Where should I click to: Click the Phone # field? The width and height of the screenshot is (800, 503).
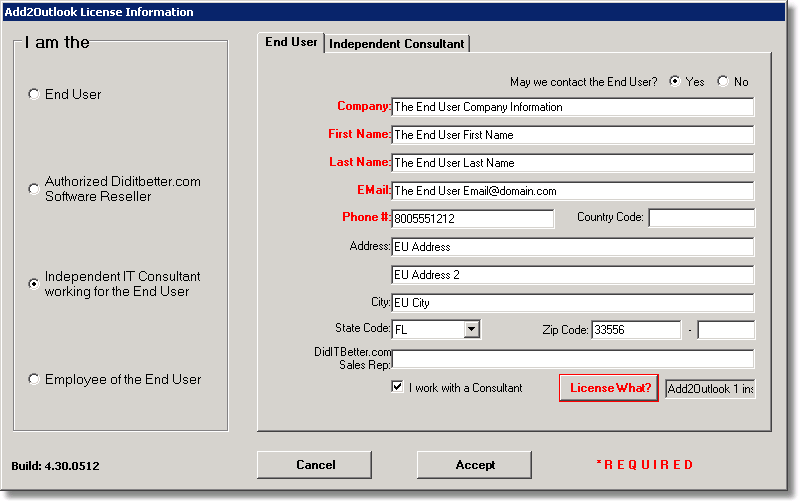coord(472,218)
